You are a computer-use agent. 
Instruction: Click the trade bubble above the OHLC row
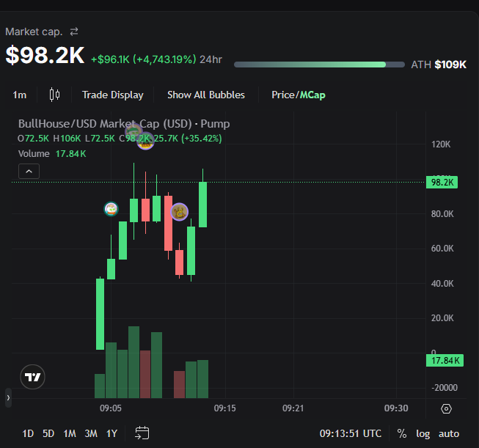pos(134,131)
